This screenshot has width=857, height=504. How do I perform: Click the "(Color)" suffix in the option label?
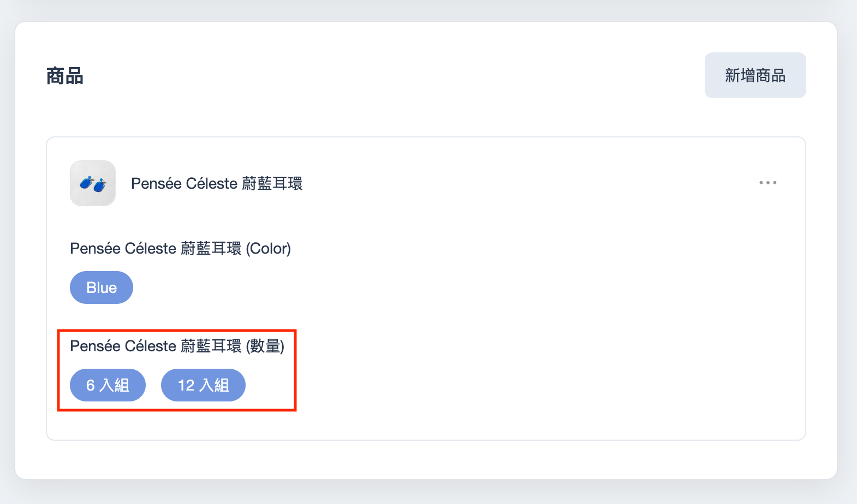[268, 249]
